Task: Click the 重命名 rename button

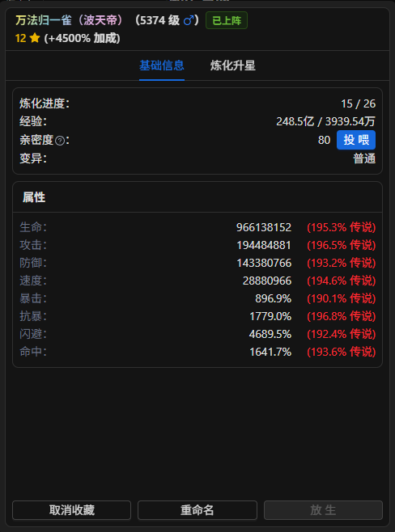Action: coord(197,510)
